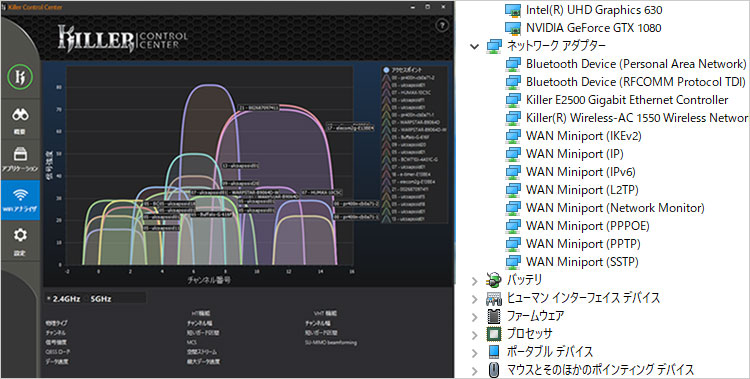Click the 07 - HUMAX-10C5C legend swatch
The height and width of the screenshot is (379, 750).
click(386, 92)
